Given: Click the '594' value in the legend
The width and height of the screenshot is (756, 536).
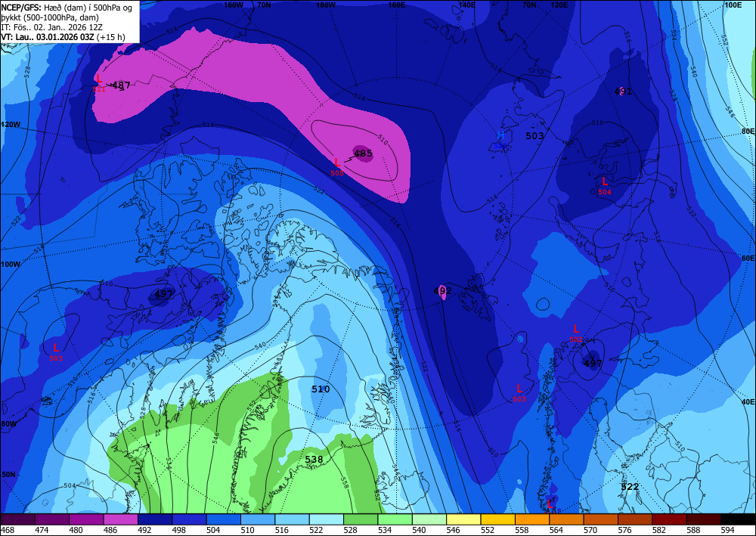Looking at the screenshot, I should coord(727,530).
